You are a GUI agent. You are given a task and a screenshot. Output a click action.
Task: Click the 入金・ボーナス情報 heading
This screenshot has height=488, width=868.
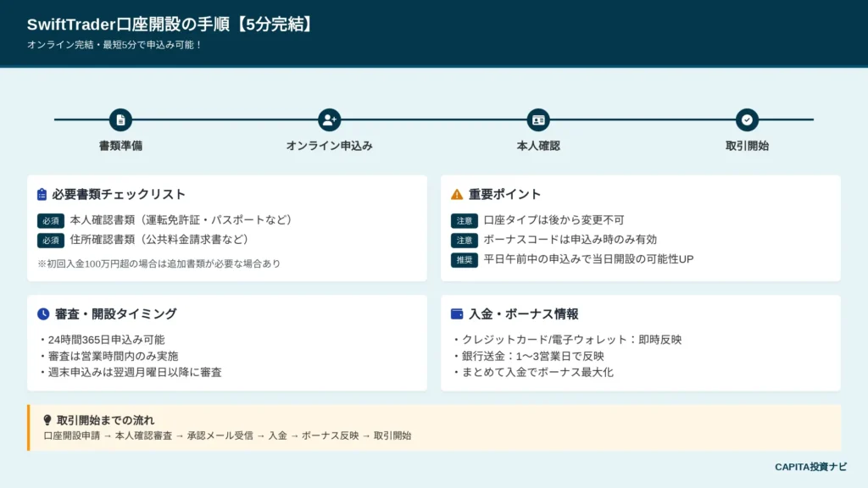point(524,313)
